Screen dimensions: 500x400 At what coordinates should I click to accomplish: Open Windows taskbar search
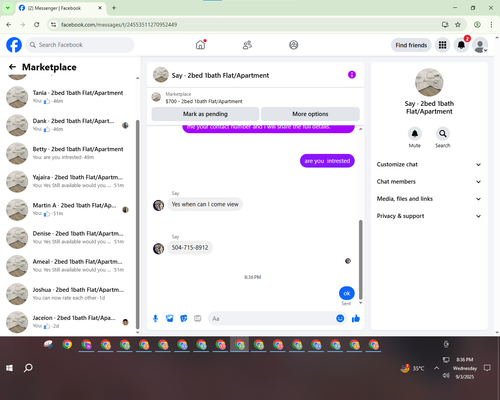point(28,368)
